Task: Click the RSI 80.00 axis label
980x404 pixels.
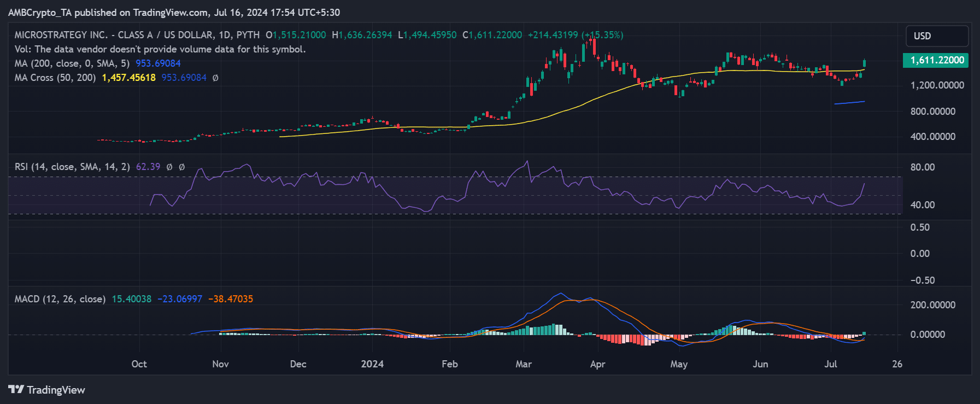Action: pyautogui.click(x=923, y=167)
